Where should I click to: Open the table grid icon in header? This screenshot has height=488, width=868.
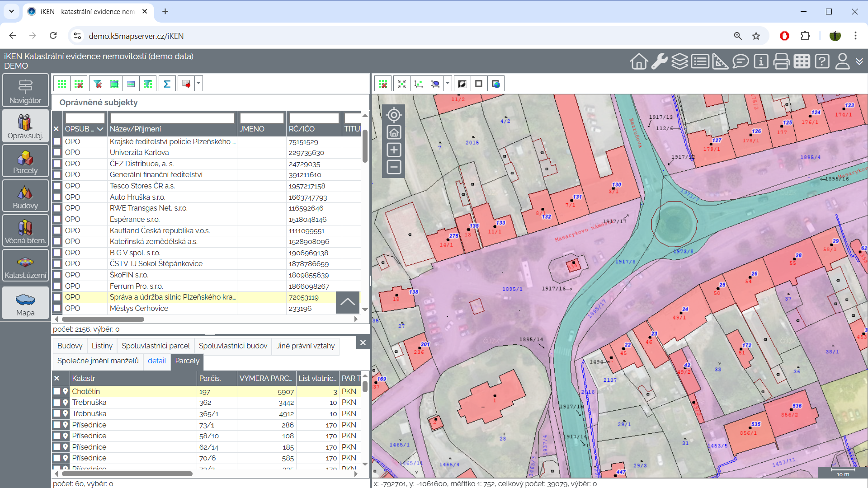802,61
